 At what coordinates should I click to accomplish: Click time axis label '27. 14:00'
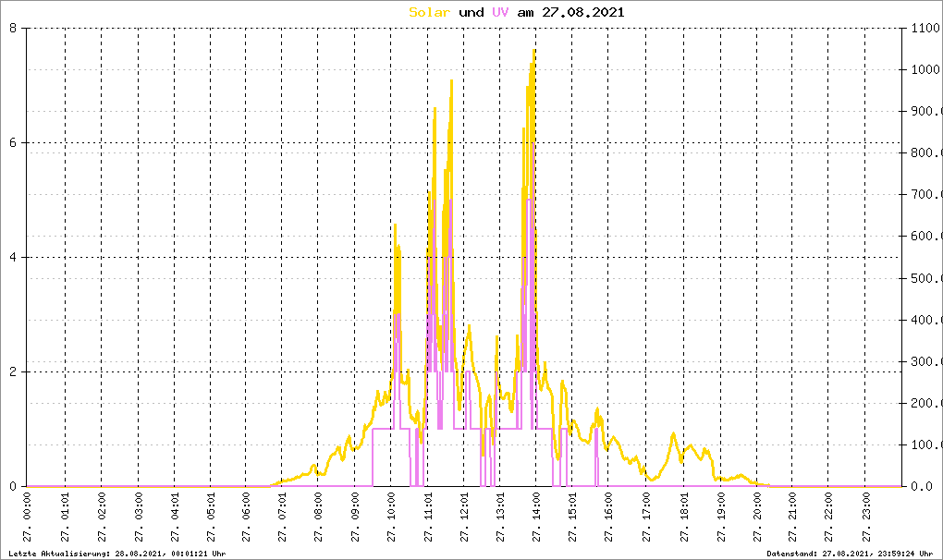[536, 517]
